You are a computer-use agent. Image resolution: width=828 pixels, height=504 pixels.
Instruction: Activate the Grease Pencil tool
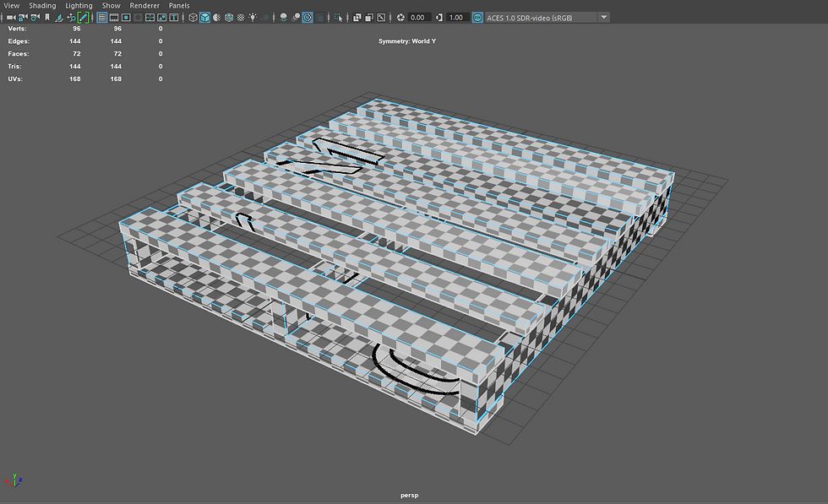click(x=83, y=17)
